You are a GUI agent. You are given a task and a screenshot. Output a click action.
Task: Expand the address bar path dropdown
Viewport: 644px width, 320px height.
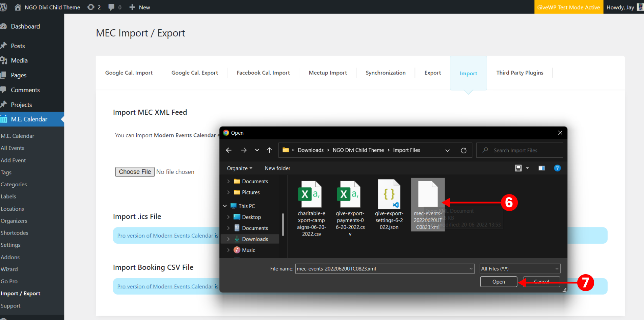(x=448, y=150)
